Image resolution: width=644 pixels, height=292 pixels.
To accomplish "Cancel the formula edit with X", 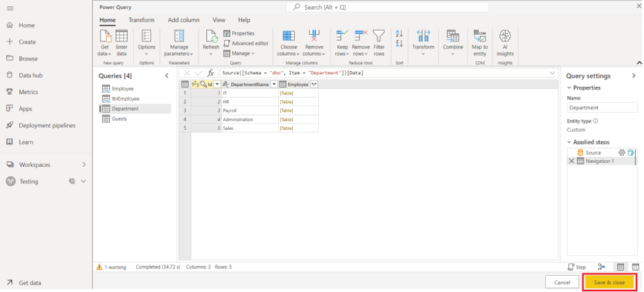I will pyautogui.click(x=188, y=73).
